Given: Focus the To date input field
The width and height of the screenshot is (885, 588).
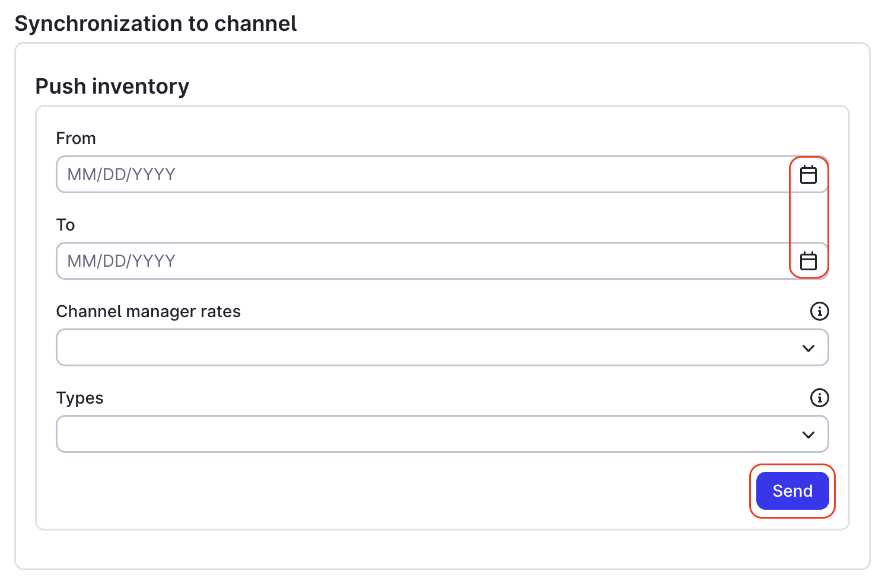Looking at the screenshot, I should coord(442,261).
